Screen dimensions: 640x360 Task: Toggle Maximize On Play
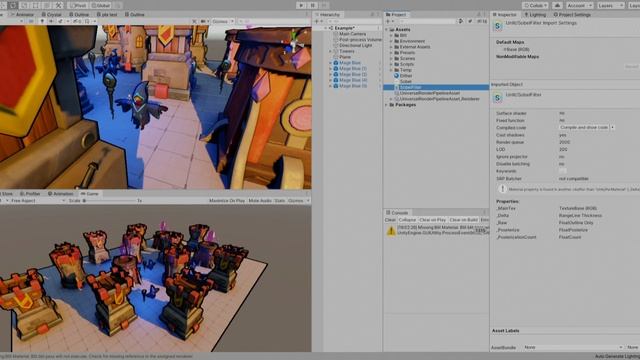(x=227, y=201)
